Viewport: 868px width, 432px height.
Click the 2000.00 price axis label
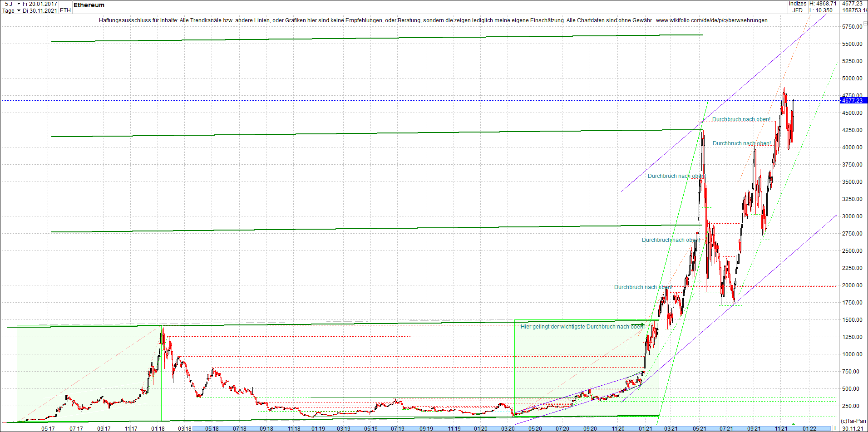tap(852, 285)
